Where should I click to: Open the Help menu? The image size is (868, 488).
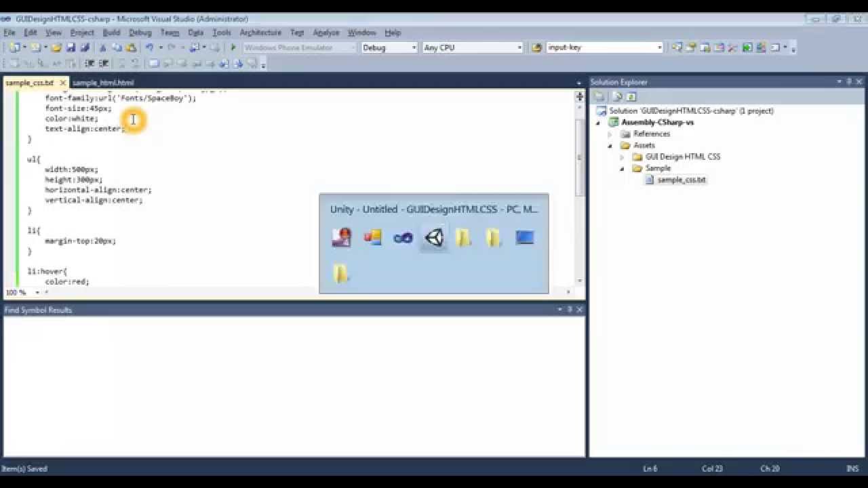click(393, 33)
